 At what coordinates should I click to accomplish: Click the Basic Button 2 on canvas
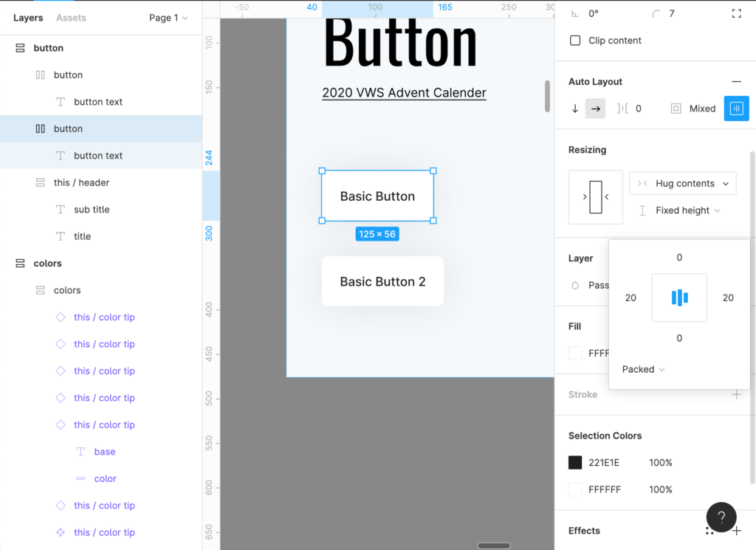[382, 281]
